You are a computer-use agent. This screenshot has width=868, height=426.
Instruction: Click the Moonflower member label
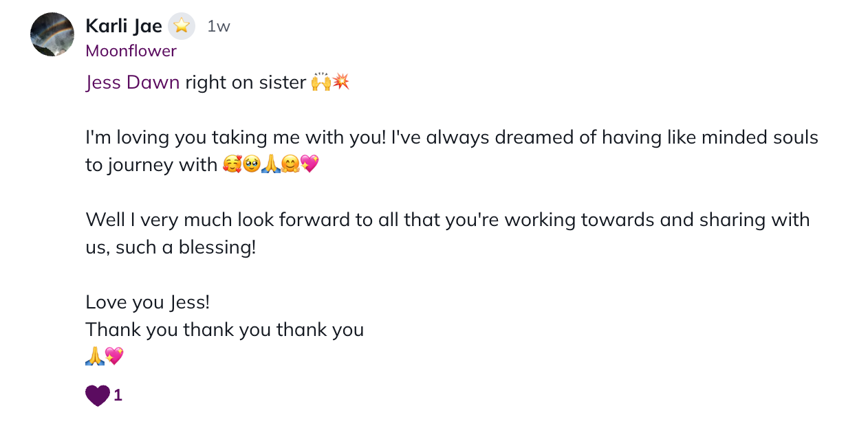[x=131, y=51]
